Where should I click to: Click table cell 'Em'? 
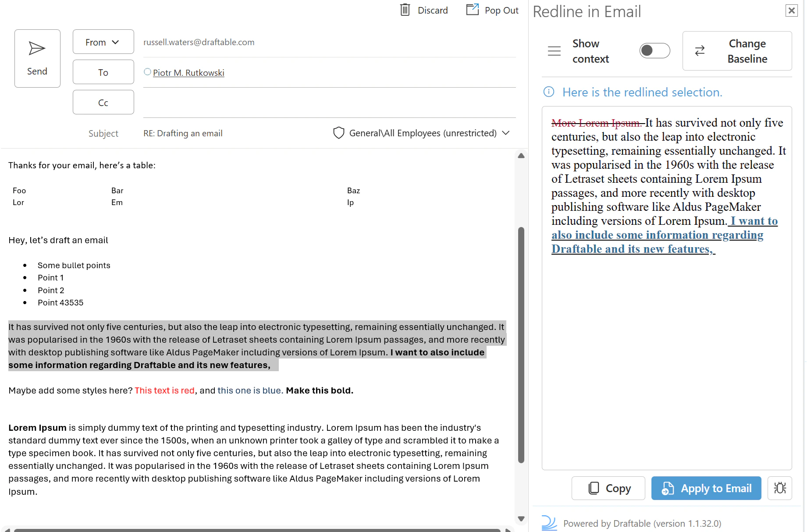point(117,202)
